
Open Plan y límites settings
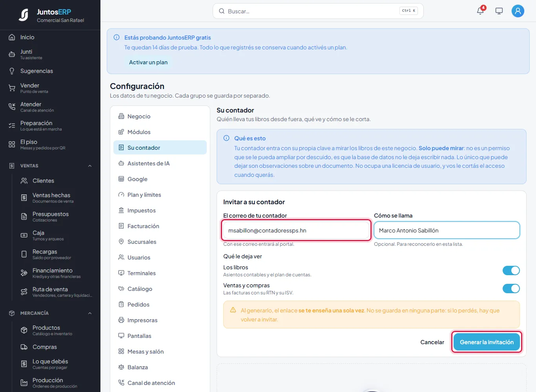point(160,195)
